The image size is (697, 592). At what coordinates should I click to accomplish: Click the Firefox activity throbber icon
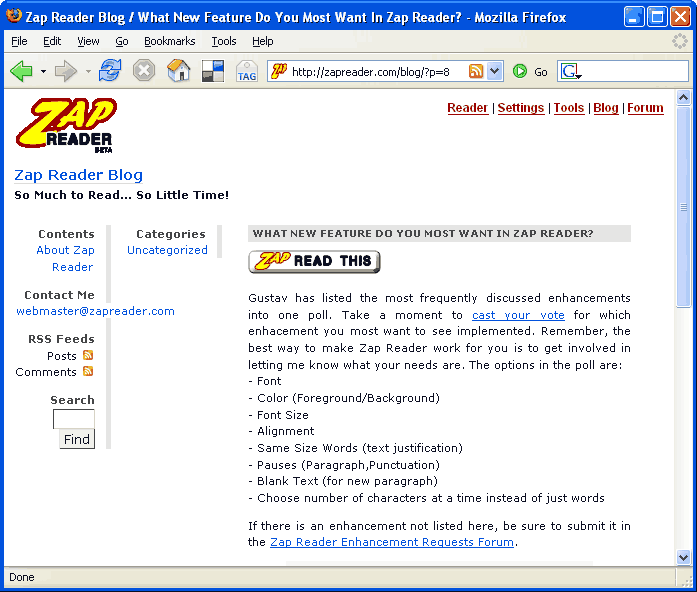coord(680,41)
